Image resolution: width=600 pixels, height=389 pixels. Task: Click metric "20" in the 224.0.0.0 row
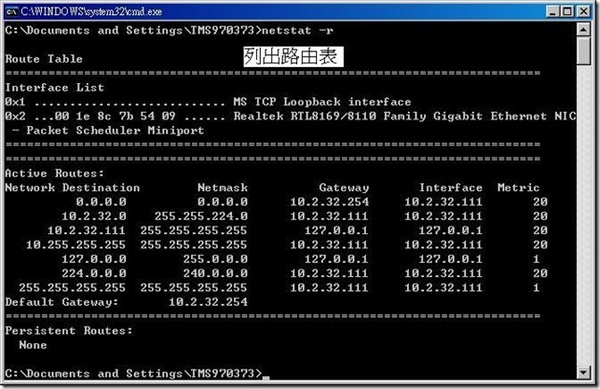tap(540, 274)
